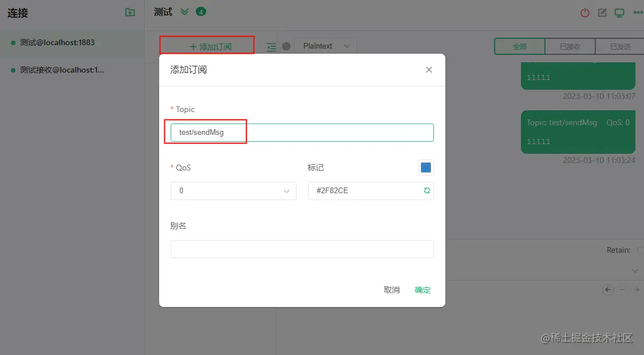This screenshot has width=644, height=355.
Task: Select connection 测试接收@localhost:1...
Action: click(72, 70)
